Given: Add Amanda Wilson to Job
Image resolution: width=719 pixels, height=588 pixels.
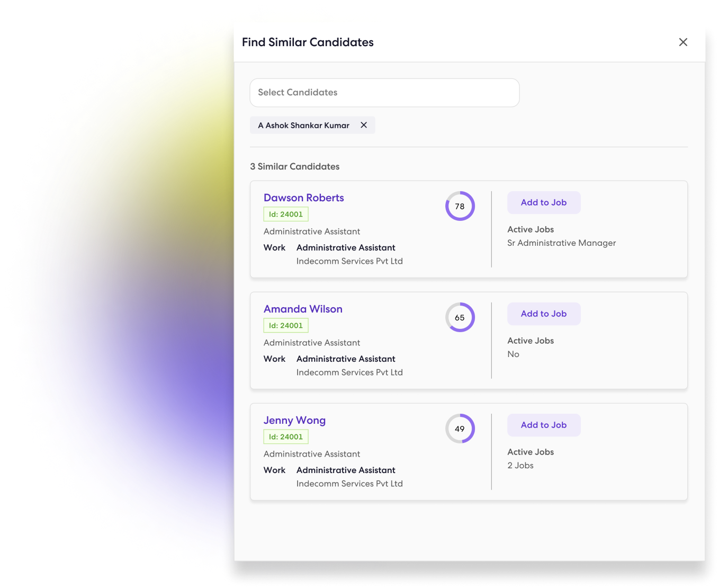Looking at the screenshot, I should click(544, 314).
